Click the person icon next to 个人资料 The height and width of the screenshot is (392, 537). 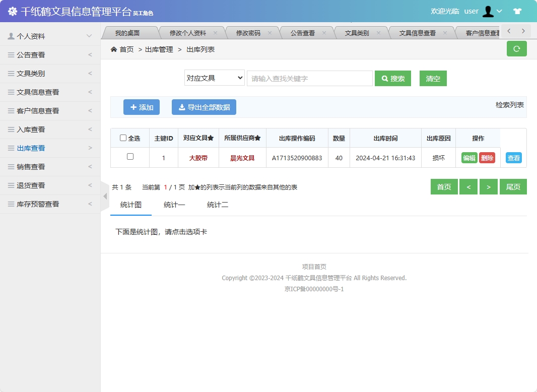[12, 36]
